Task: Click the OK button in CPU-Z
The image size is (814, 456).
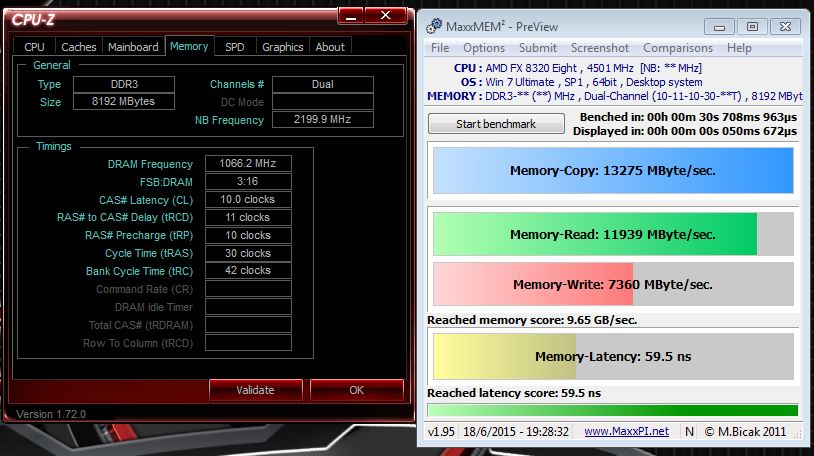Action: click(x=356, y=390)
